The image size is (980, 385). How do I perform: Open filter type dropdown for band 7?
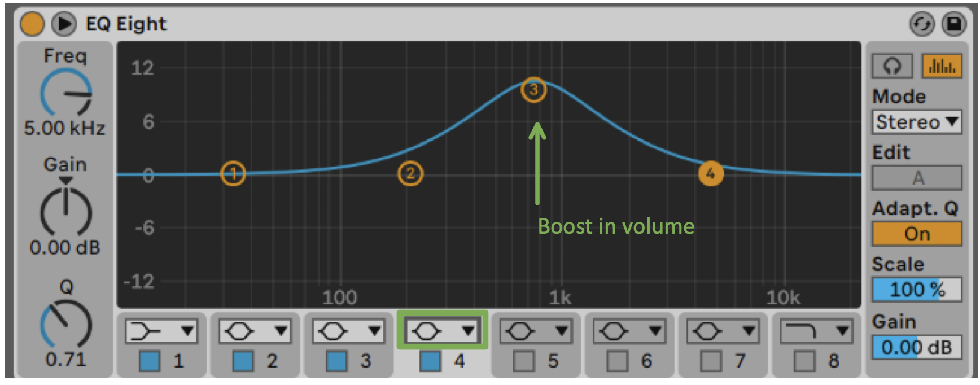tap(724, 331)
